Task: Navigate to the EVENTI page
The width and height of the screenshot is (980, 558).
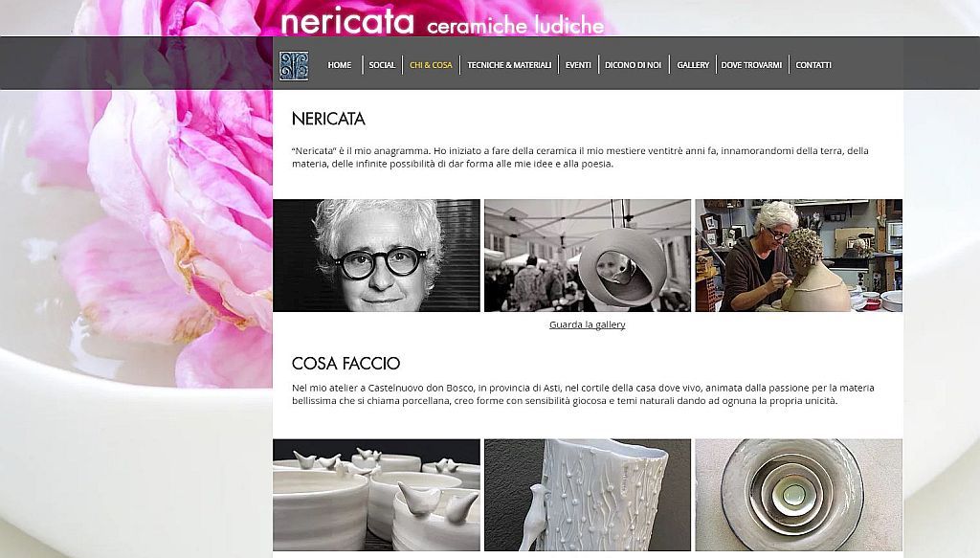Action: click(x=578, y=65)
